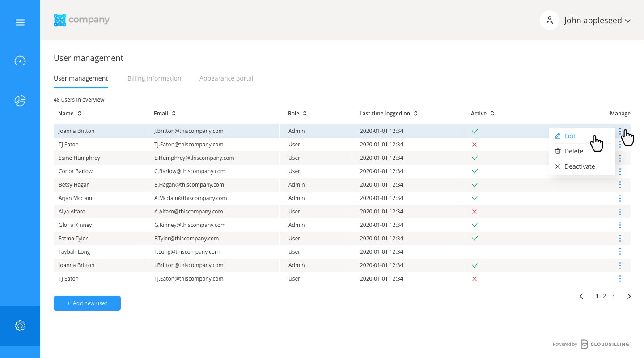Click the B.Hagan@thiscompany.com email
Viewport: 644px width, 358px height.
pos(189,185)
